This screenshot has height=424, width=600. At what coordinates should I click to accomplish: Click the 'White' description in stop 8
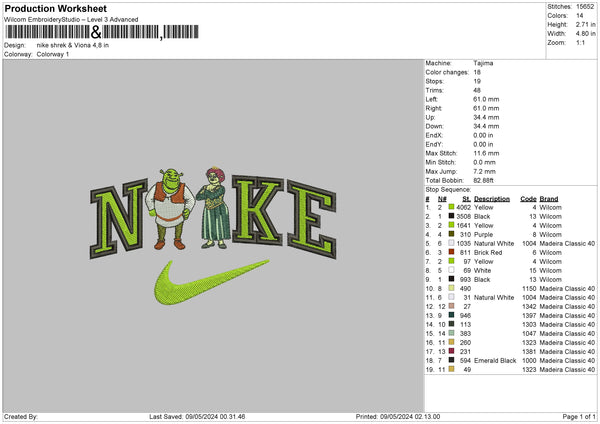pos(483,271)
